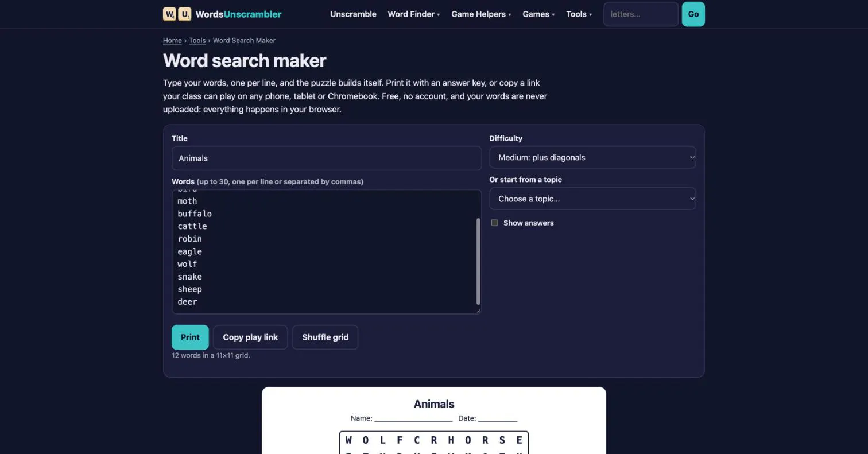Click the word moth in the list
868x454 pixels.
tap(187, 201)
